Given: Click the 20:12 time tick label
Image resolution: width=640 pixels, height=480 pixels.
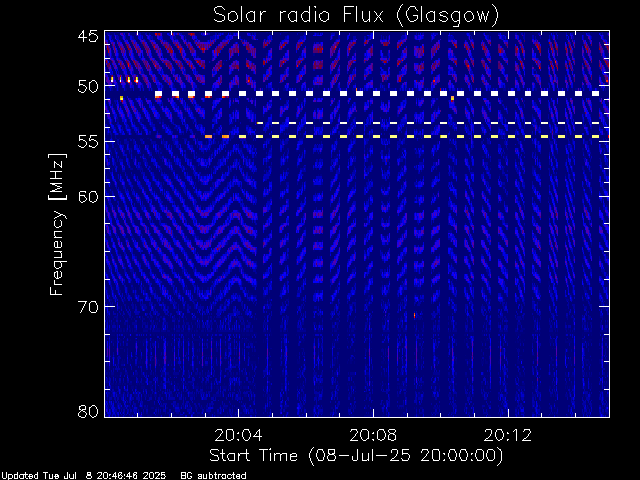Looking at the screenshot, I should [x=508, y=435].
